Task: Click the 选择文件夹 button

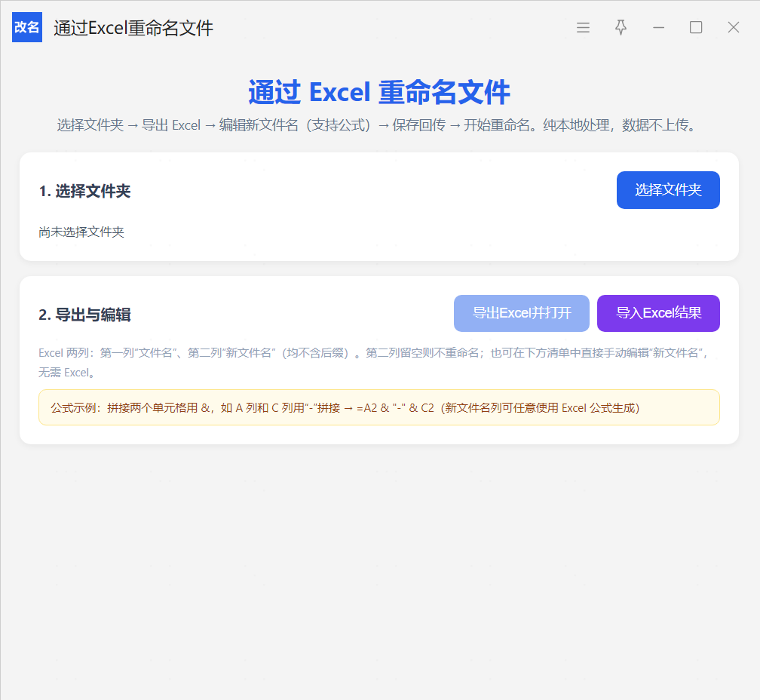Action: (x=668, y=190)
